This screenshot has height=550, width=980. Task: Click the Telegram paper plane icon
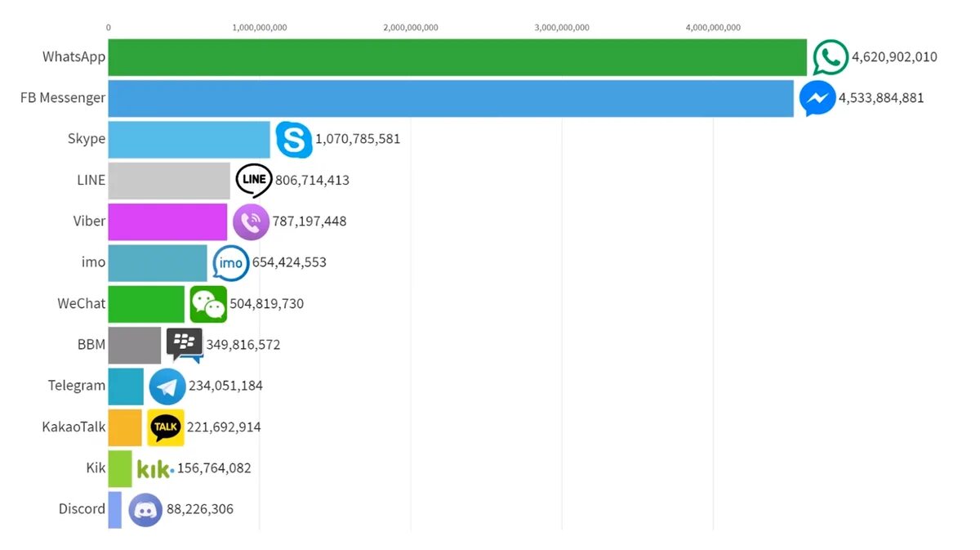tap(167, 387)
